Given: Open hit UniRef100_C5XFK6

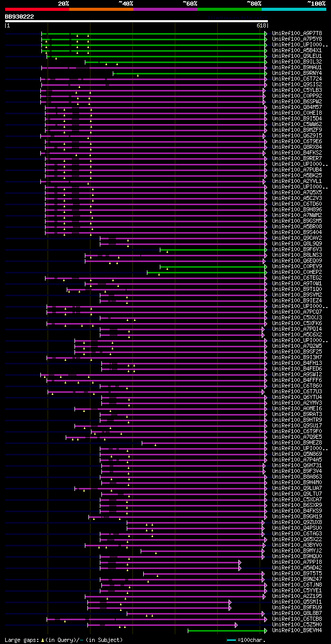Looking at the screenshot, I should point(297,324).
